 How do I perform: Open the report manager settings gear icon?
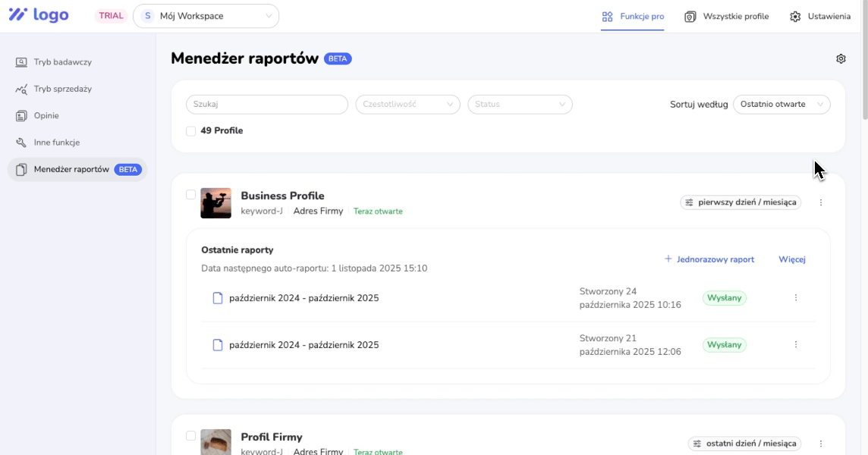pyautogui.click(x=841, y=59)
